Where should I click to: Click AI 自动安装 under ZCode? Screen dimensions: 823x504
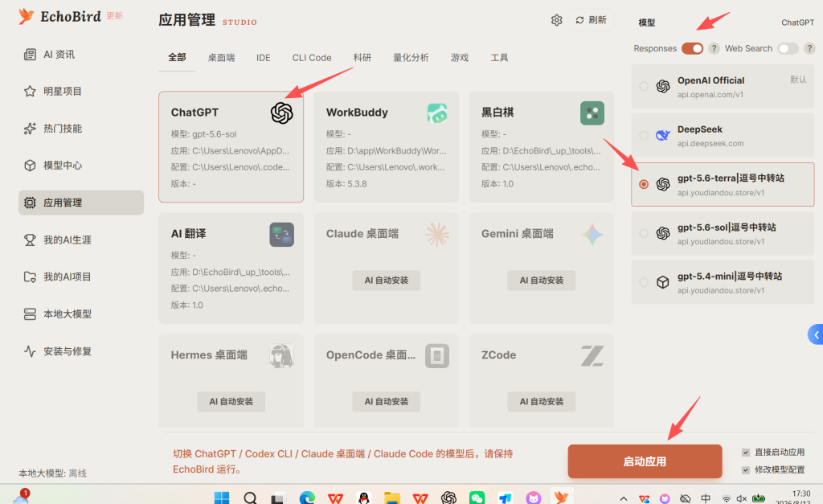tap(542, 402)
